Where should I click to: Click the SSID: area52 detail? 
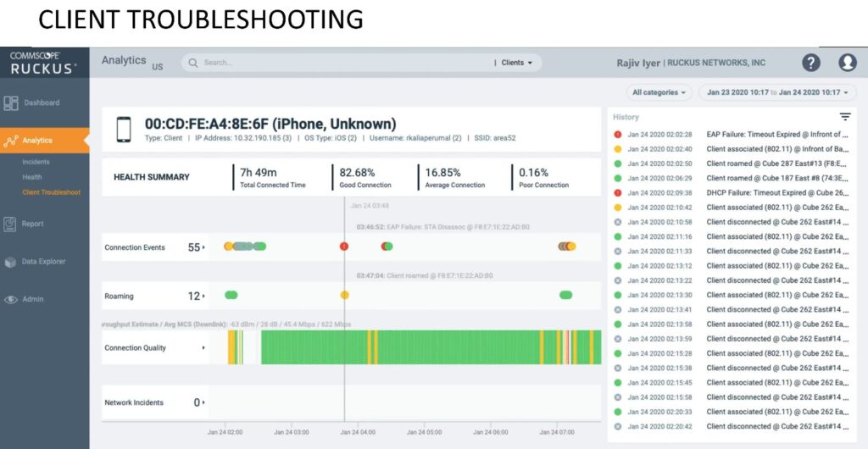[494, 138]
